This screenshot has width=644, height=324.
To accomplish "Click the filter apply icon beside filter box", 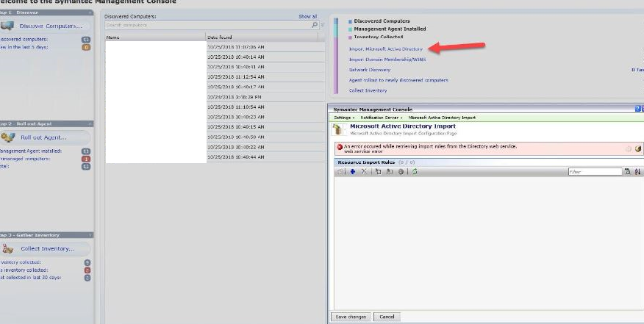I will [627, 171].
